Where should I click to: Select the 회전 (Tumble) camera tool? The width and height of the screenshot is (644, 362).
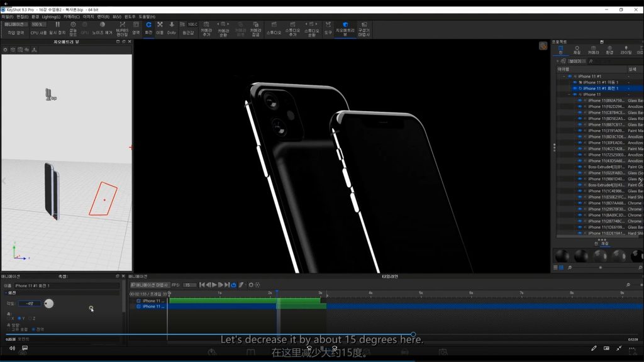point(148,27)
